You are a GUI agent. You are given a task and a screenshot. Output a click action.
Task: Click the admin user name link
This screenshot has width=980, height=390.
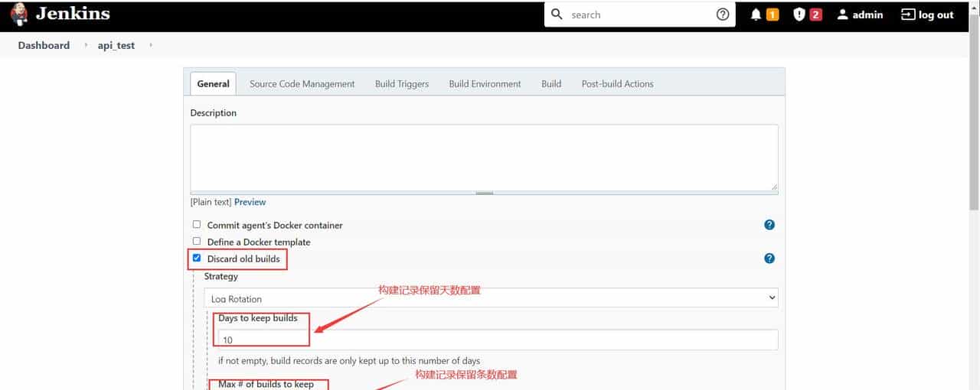(x=867, y=15)
